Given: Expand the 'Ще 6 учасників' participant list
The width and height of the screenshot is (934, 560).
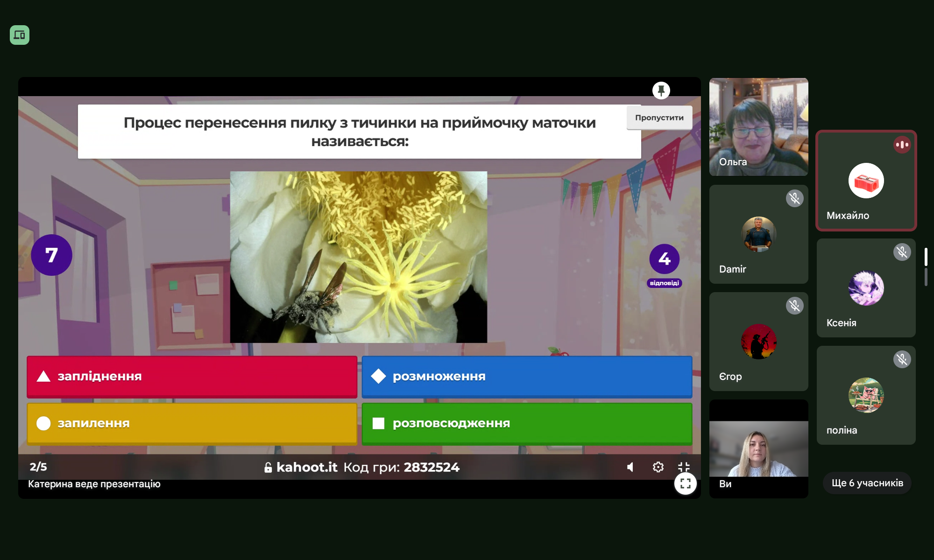Looking at the screenshot, I should (867, 483).
